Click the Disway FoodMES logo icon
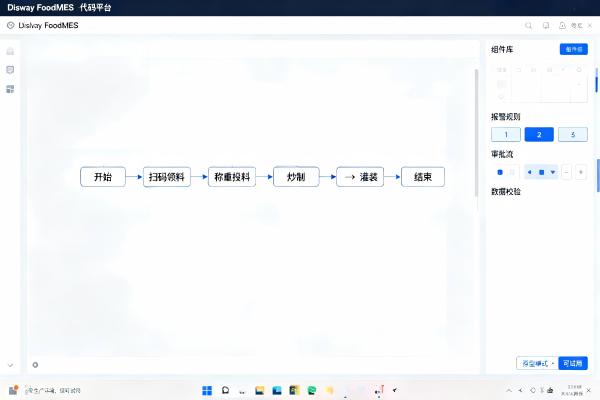 (11, 26)
